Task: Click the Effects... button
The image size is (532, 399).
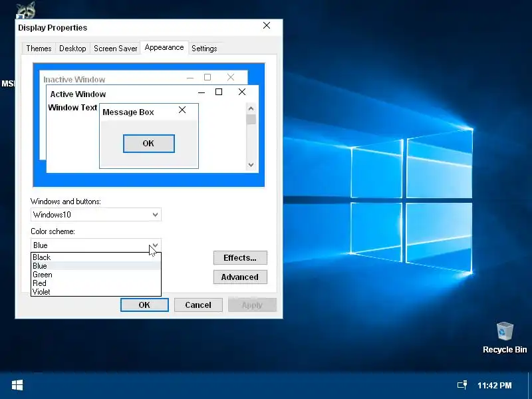Action: pos(240,258)
